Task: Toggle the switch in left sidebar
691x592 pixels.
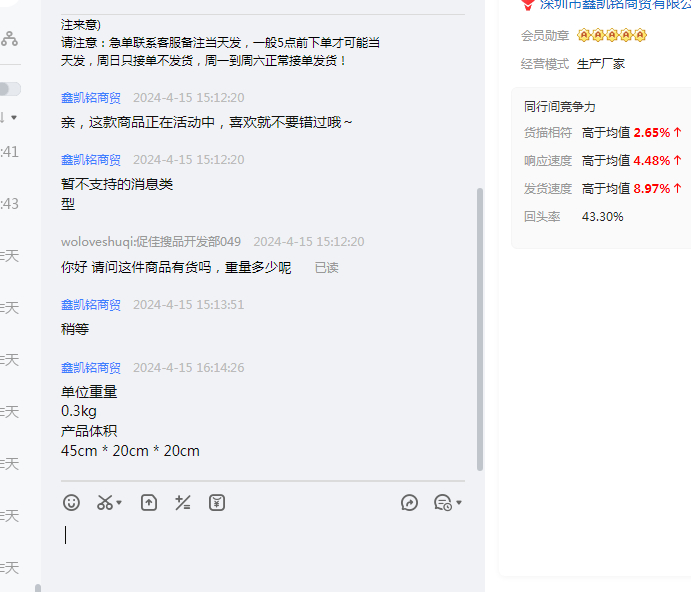Action: 10,89
